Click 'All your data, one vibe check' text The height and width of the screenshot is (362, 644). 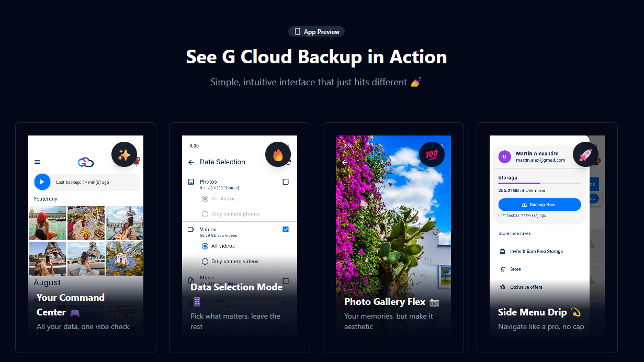[83, 326]
